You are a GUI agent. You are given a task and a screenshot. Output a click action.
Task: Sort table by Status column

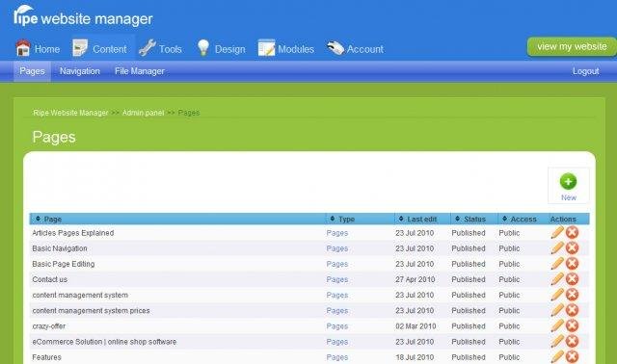(x=470, y=219)
